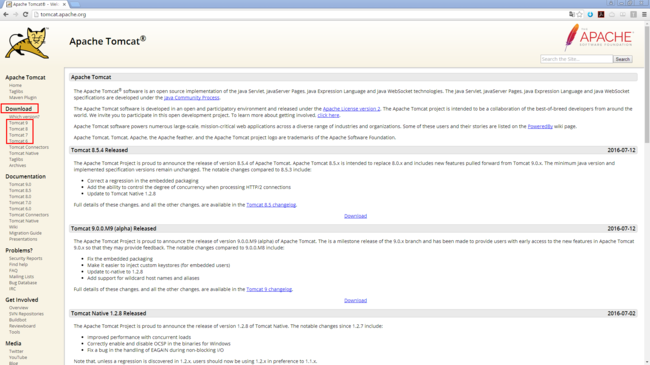
Task: Open Tomcat 8.5 documentation link
Action: [20, 191]
